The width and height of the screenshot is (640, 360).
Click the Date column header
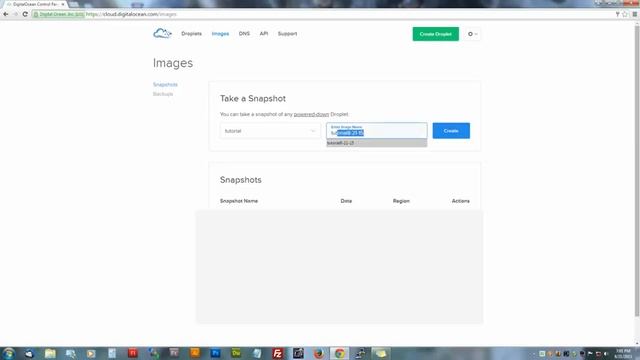(346, 201)
